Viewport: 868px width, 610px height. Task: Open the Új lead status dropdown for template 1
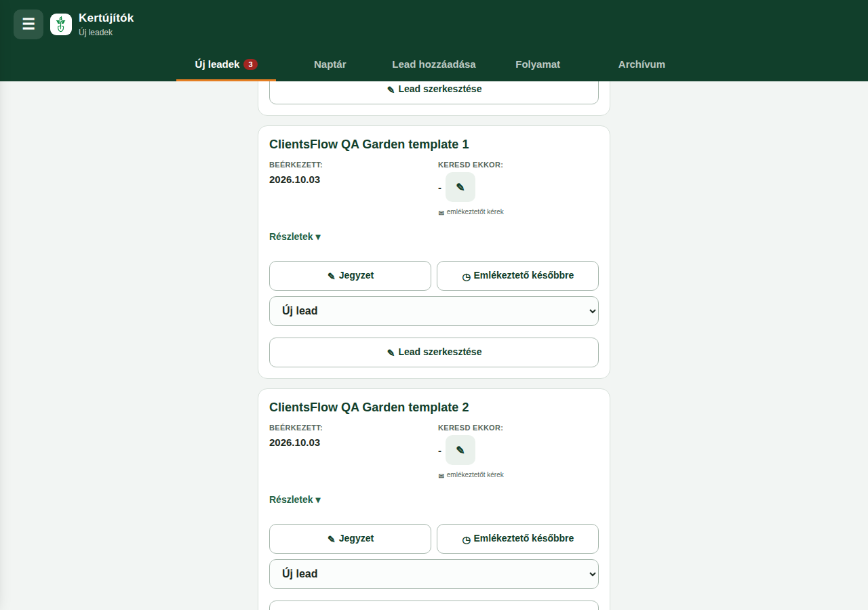click(434, 311)
